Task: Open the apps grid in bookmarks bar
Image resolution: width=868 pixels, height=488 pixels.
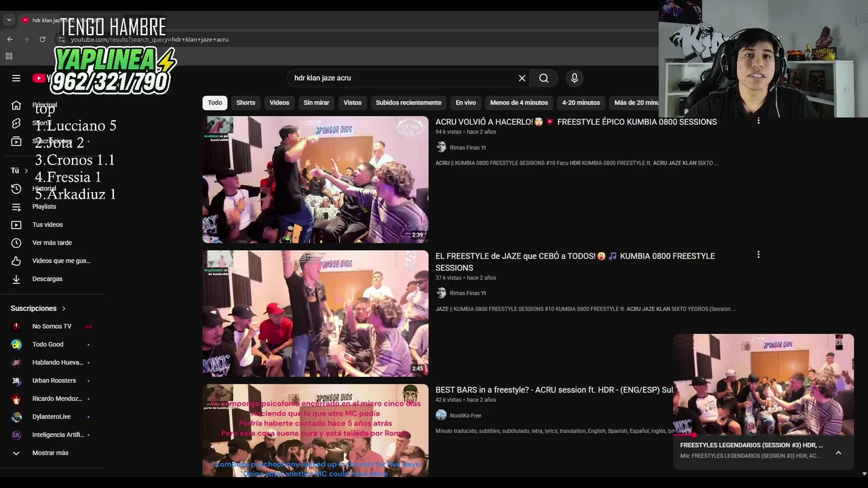Action: pyautogui.click(x=9, y=56)
